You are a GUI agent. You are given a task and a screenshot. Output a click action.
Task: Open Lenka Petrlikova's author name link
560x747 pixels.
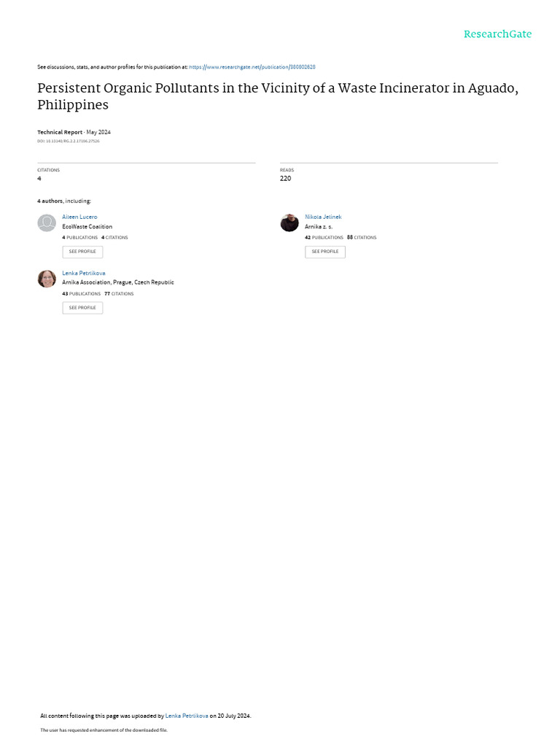point(84,273)
